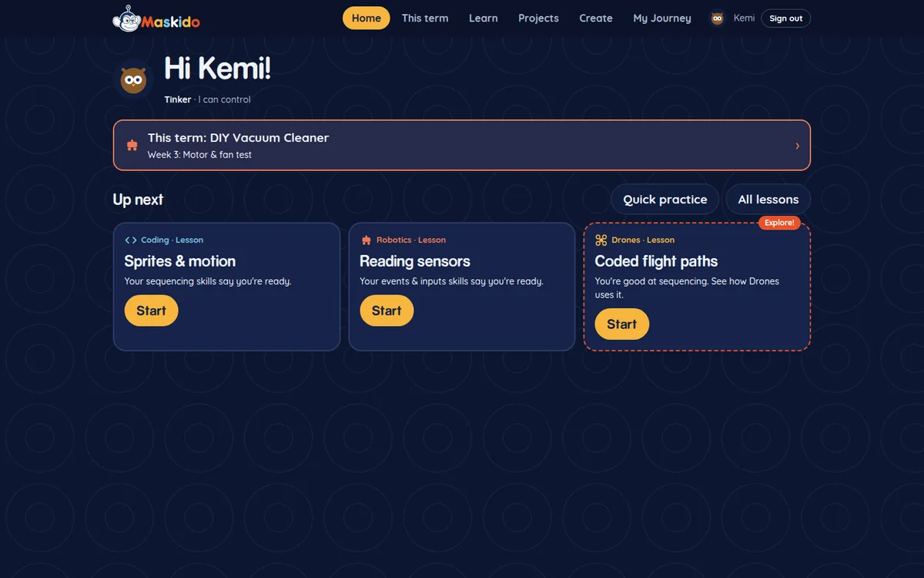This screenshot has width=924, height=578.
Task: Open My Journey page
Action: 662,18
